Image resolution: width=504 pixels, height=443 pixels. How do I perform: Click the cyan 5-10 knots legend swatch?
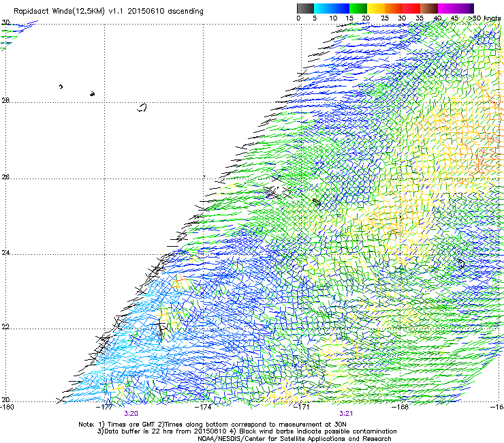click(323, 8)
